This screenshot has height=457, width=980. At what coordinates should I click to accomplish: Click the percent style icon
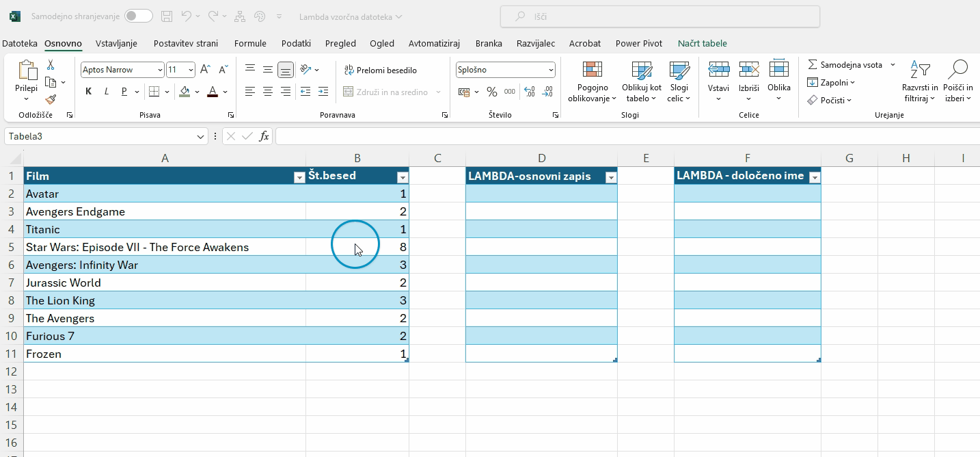pos(492,92)
